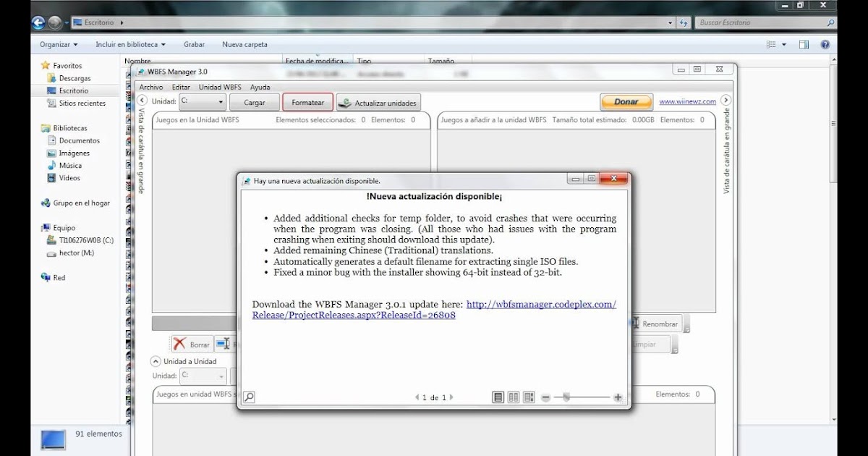
Task: Click Grabar in Explorer toolbar
Action: [x=194, y=44]
